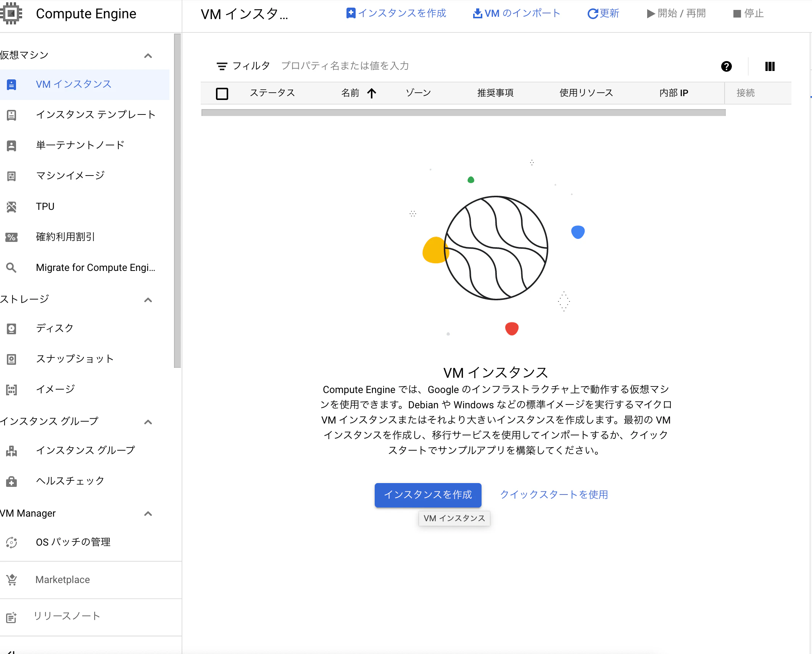The width and height of the screenshot is (812, 654).
Task: Open スナップショット in sidebar
Action: tap(85, 359)
